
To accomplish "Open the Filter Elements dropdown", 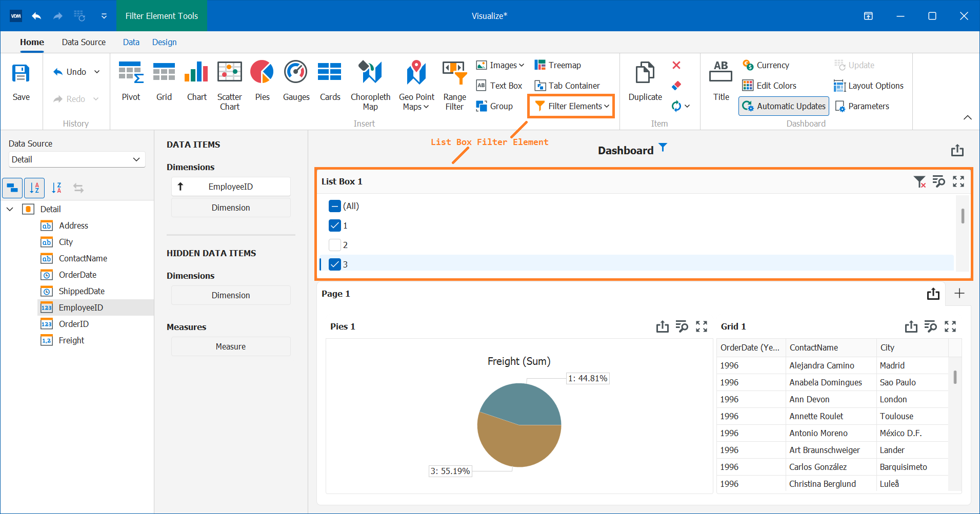I will point(570,106).
